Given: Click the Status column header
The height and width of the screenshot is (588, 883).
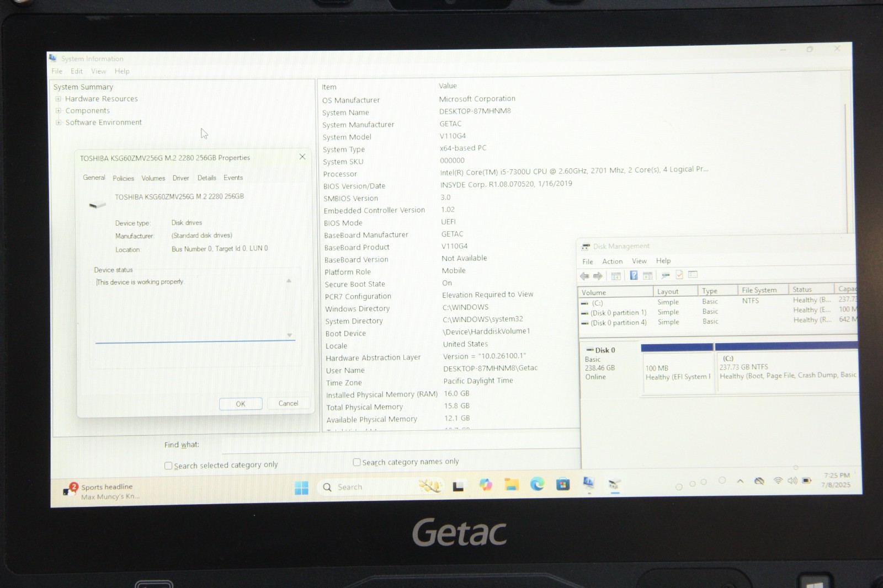Looking at the screenshot, I should click(x=811, y=290).
